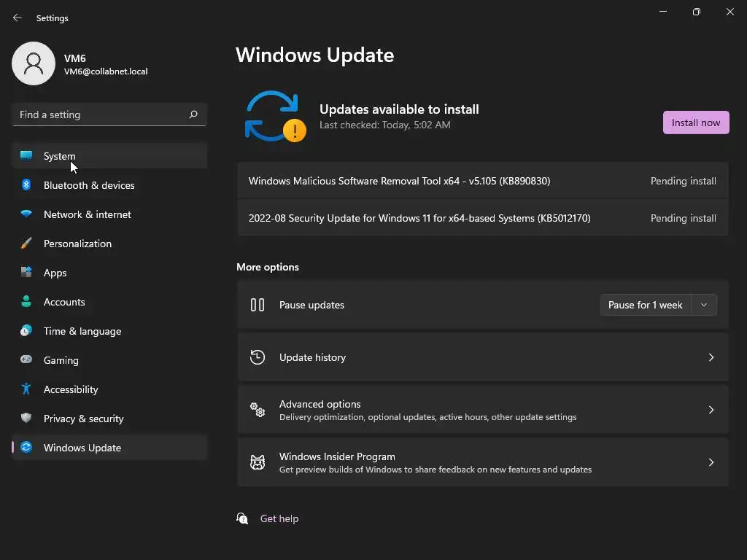
Task: Expand the Pause for 1 week dropdown
Action: click(x=703, y=305)
